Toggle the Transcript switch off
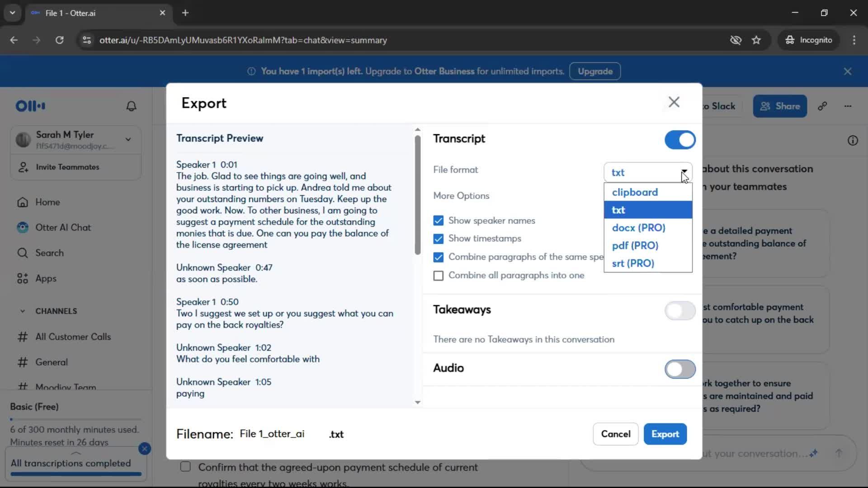 pyautogui.click(x=679, y=140)
